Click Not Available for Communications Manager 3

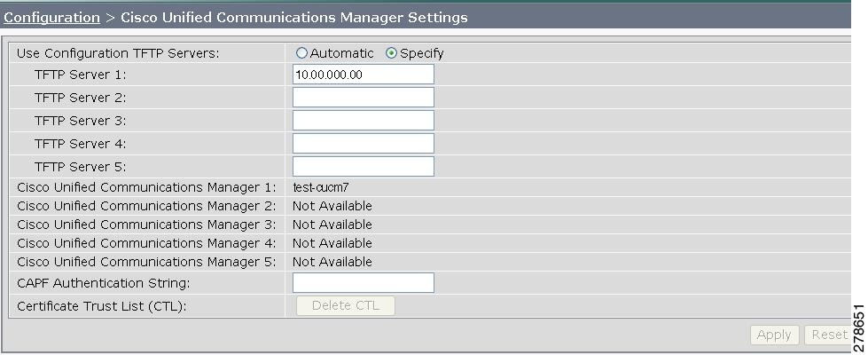332,225
